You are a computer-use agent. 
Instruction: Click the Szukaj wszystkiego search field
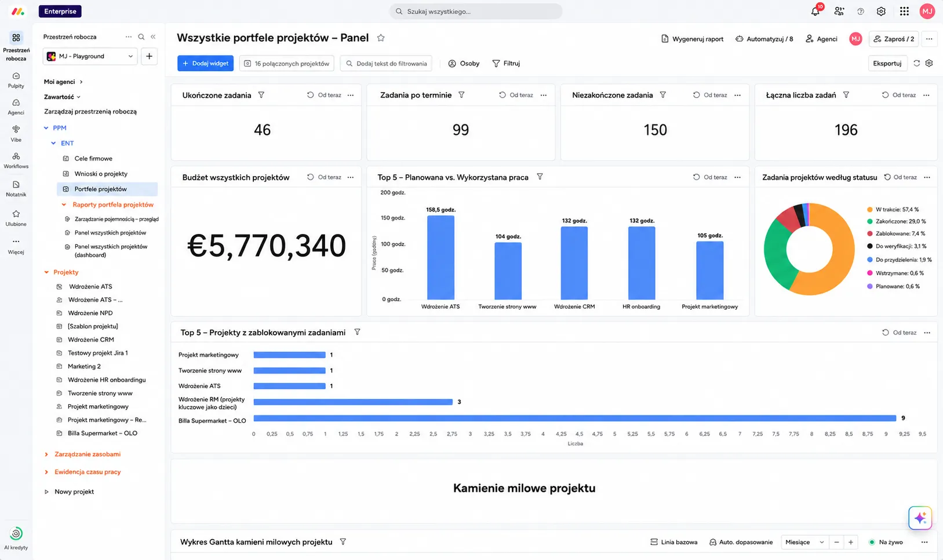tap(476, 12)
